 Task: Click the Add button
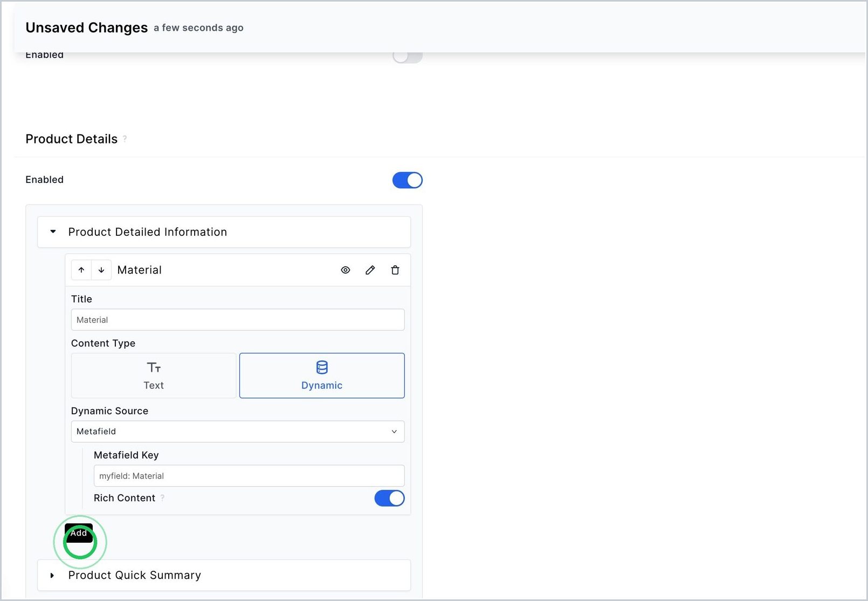pyautogui.click(x=79, y=533)
